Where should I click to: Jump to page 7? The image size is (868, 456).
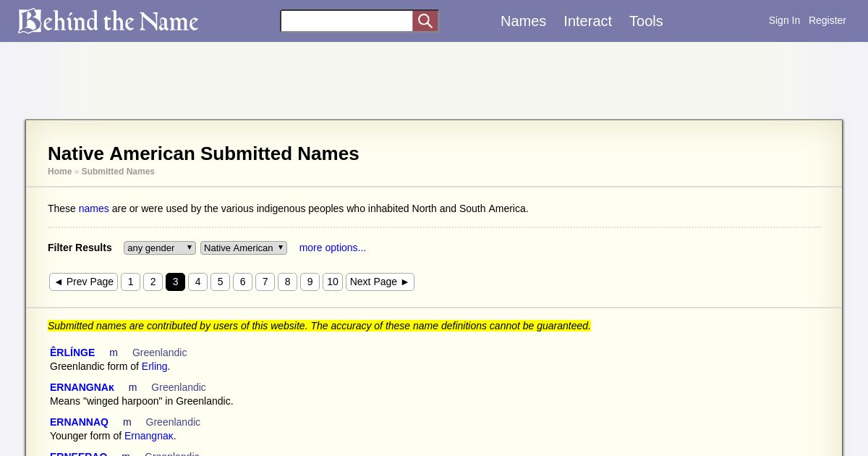point(265,282)
